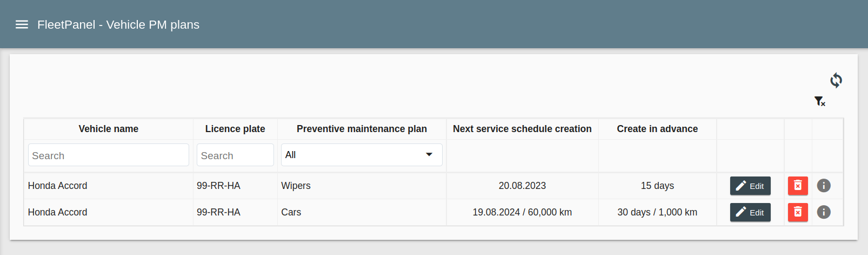This screenshot has width=868, height=255.
Task: Open the hamburger navigation menu
Action: 22,24
